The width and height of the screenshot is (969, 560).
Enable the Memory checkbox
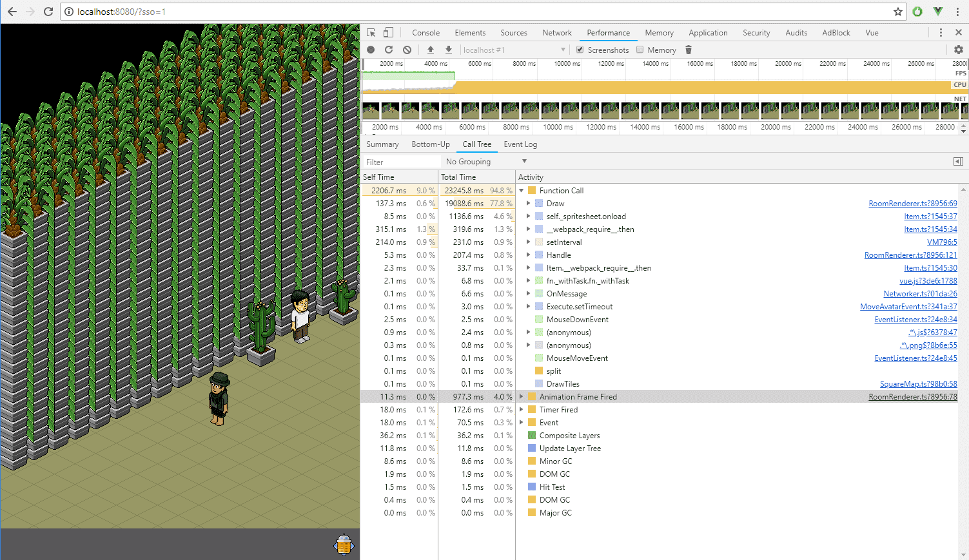click(640, 50)
